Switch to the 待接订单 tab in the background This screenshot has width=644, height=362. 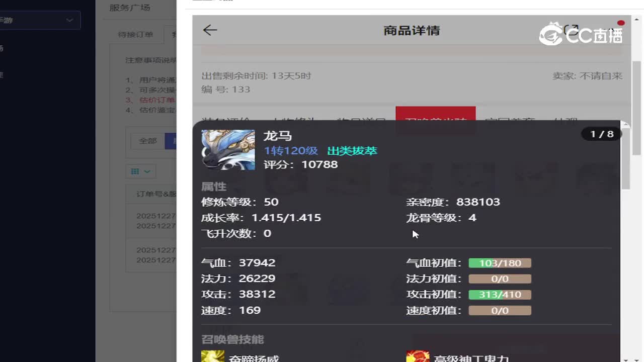[x=135, y=35]
